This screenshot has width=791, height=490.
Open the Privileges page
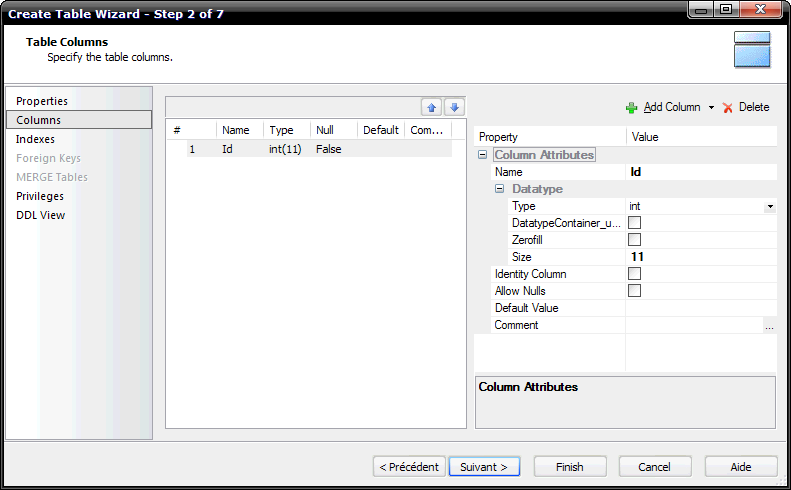(x=40, y=196)
